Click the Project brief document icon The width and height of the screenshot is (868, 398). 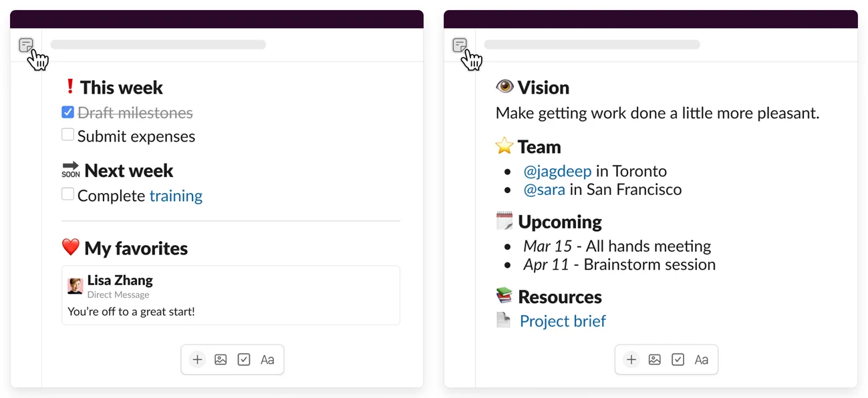504,320
